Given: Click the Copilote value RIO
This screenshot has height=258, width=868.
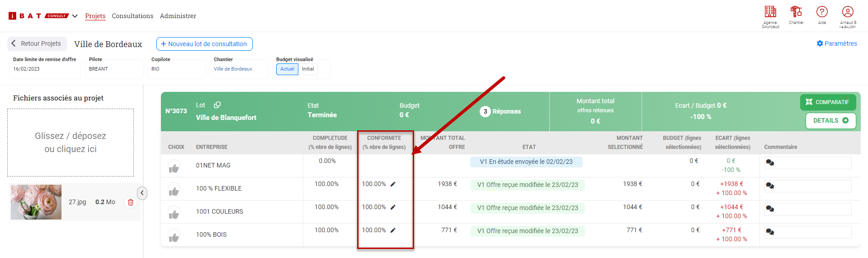Looking at the screenshot, I should tap(155, 69).
